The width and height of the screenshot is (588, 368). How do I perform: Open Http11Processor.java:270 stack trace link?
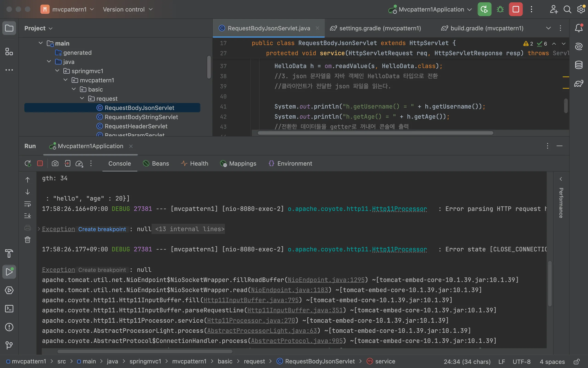tap(251, 321)
